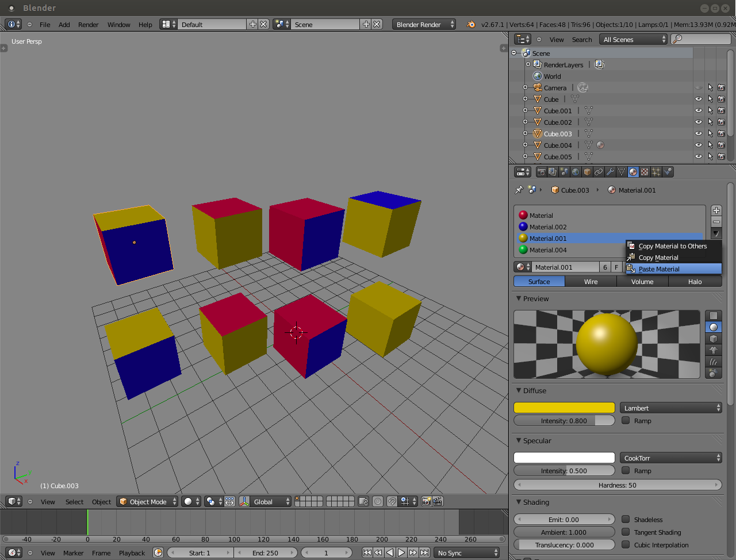Viewport: 736px width, 560px height.
Task: Add a new material slot
Action: pyautogui.click(x=716, y=210)
